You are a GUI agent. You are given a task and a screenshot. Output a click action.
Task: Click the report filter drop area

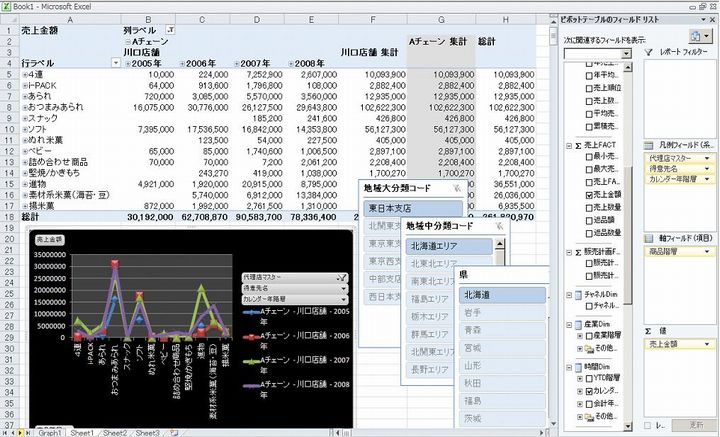click(x=680, y=99)
